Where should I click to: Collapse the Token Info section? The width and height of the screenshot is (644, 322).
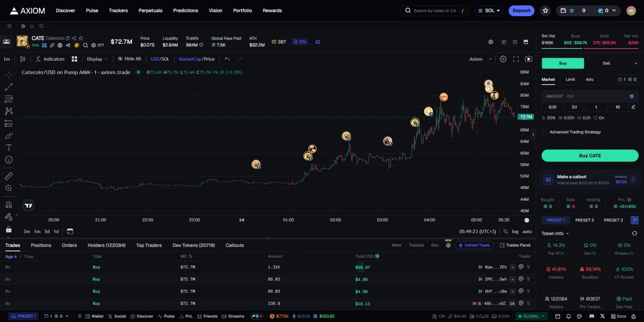555,233
